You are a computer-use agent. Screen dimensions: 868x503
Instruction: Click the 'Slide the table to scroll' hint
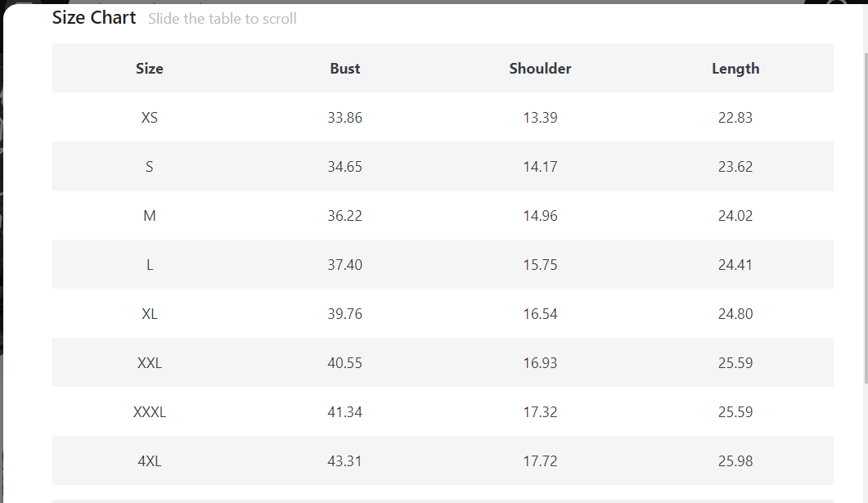pos(223,19)
